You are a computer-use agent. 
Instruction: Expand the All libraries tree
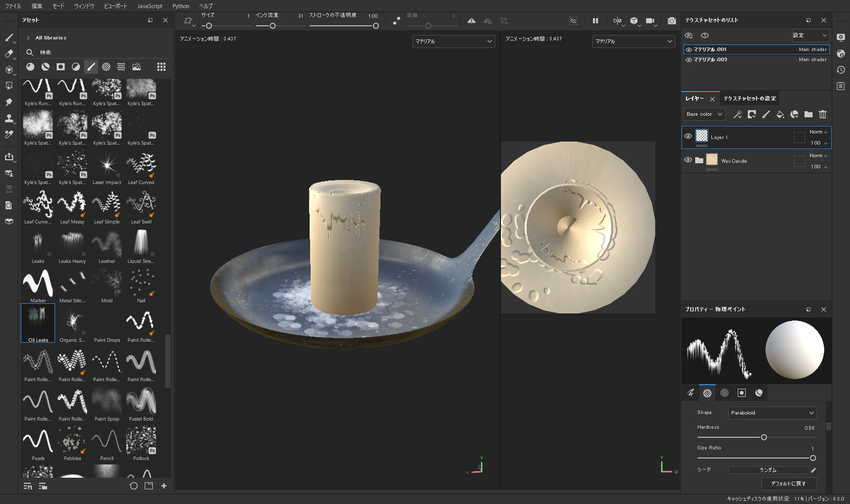click(x=28, y=38)
